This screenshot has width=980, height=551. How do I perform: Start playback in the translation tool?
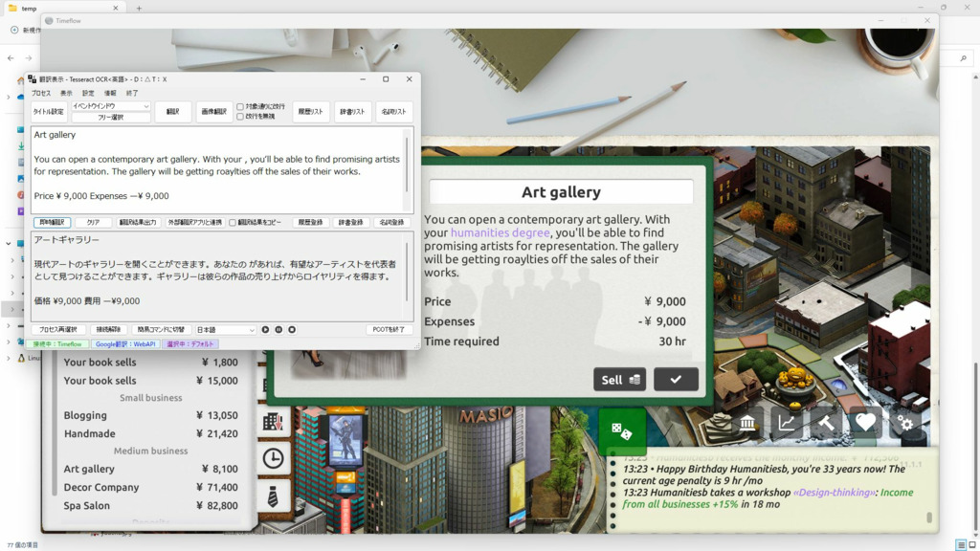click(266, 329)
